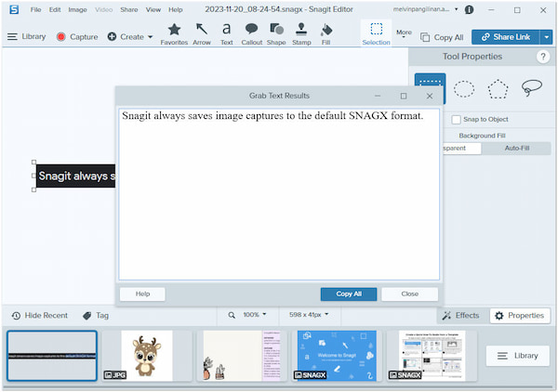Viewport: 558px width, 392px height.
Task: Select the plants image thumbnail
Action: point(242,356)
